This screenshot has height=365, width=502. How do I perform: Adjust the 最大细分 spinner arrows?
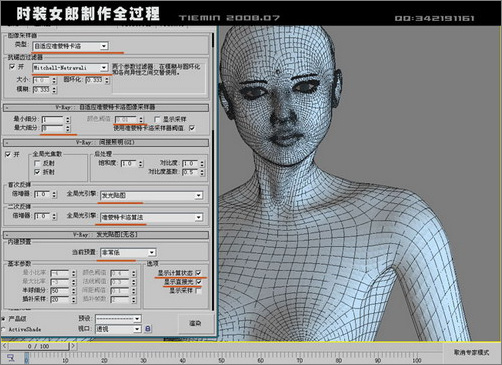click(68, 128)
